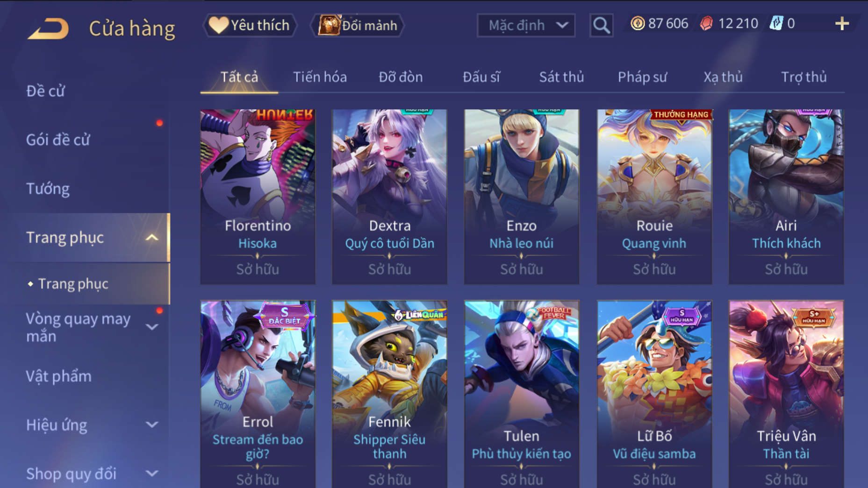Tap the plus icon to add currency

click(x=842, y=23)
